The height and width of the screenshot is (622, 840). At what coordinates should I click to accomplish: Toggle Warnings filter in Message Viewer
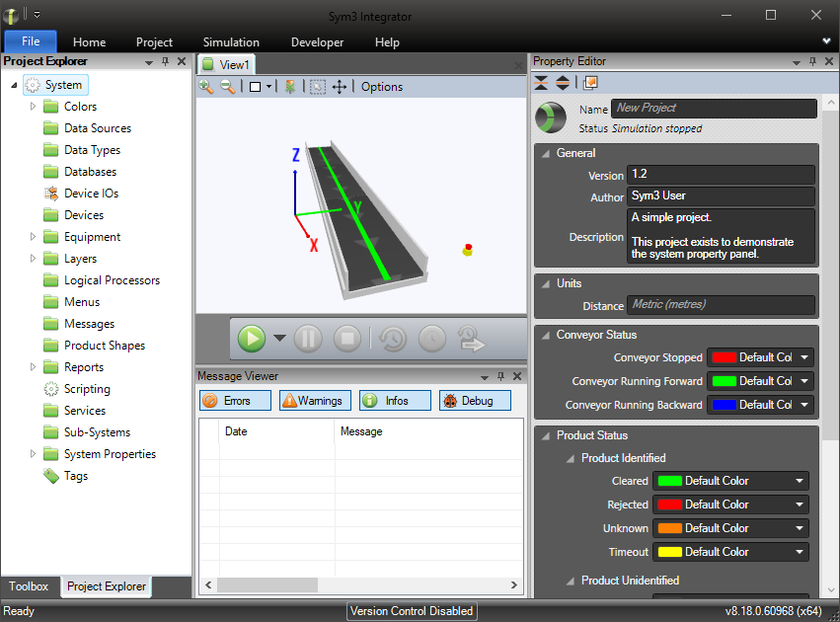point(315,401)
